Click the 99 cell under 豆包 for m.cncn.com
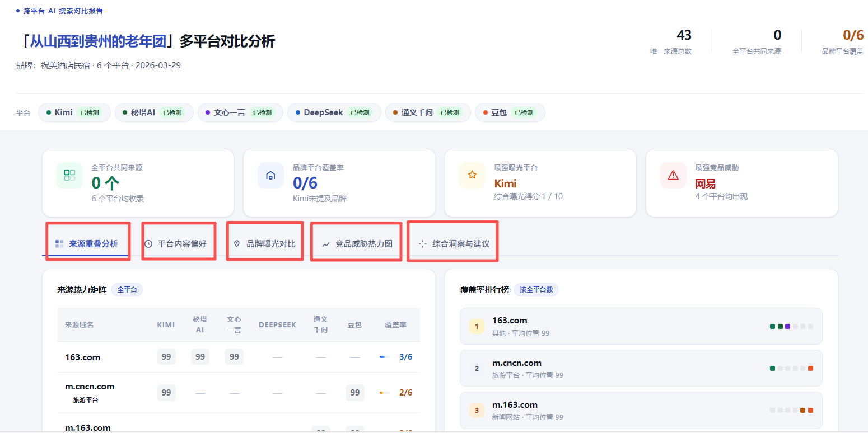868x433 pixels. click(x=355, y=393)
